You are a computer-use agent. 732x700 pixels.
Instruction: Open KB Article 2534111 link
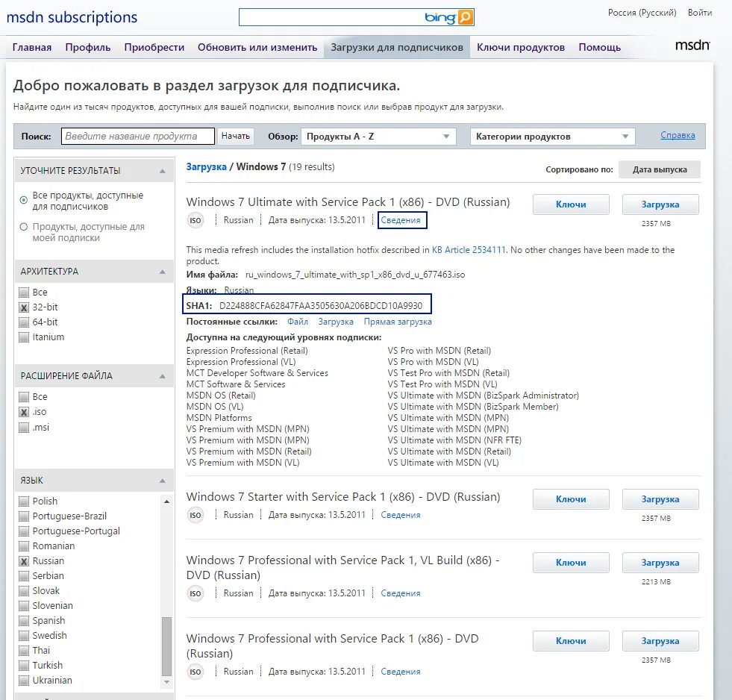pyautogui.click(x=469, y=250)
